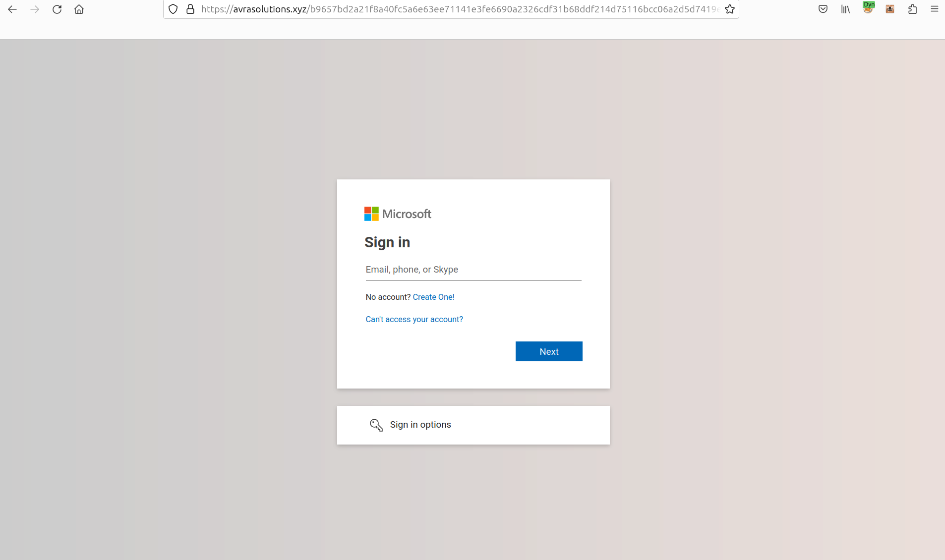Open the library bookmarks and history icon
The image size is (945, 560).
[845, 9]
